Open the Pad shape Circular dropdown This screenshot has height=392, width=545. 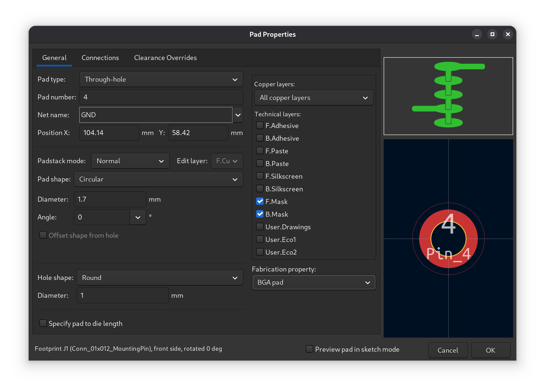pyautogui.click(x=158, y=179)
